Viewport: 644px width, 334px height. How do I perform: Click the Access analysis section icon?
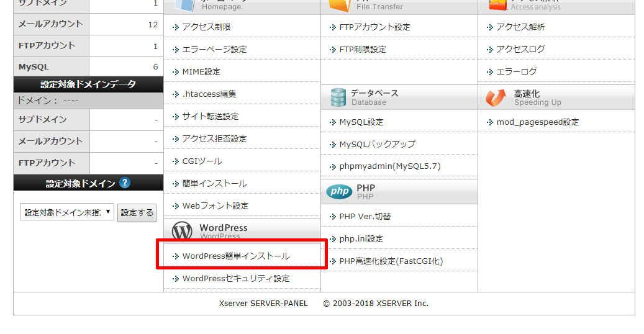496,5
